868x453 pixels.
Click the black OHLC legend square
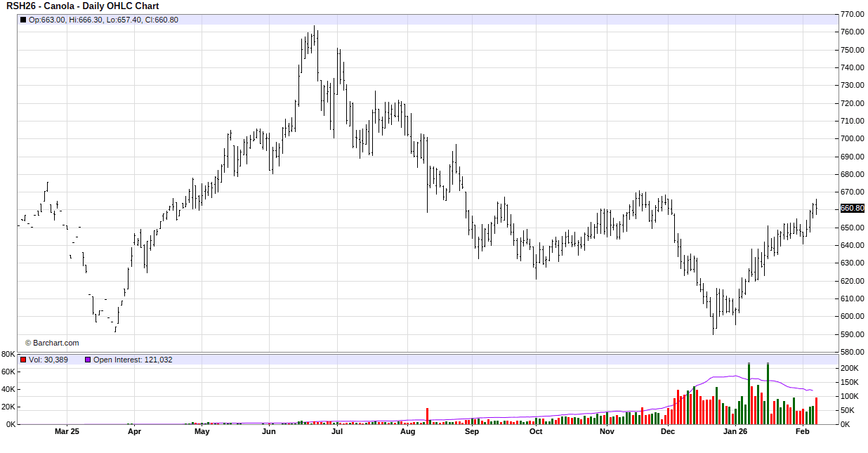click(23, 20)
